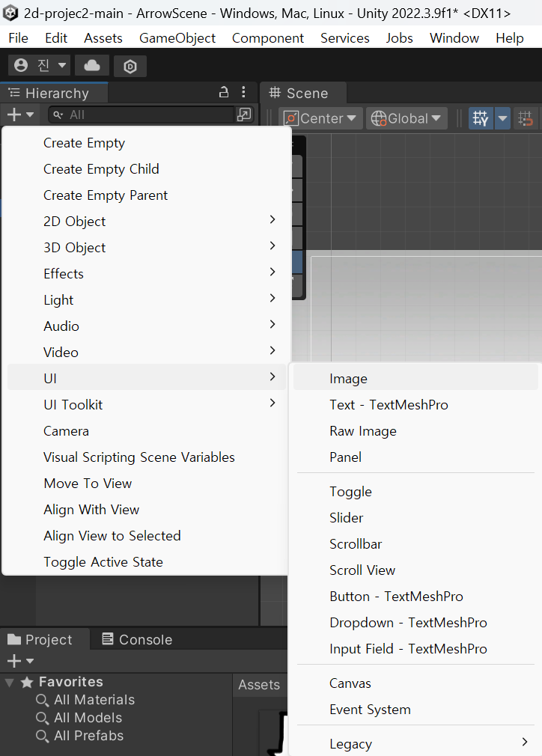
Task: Open the Edit menu
Action: click(x=56, y=38)
